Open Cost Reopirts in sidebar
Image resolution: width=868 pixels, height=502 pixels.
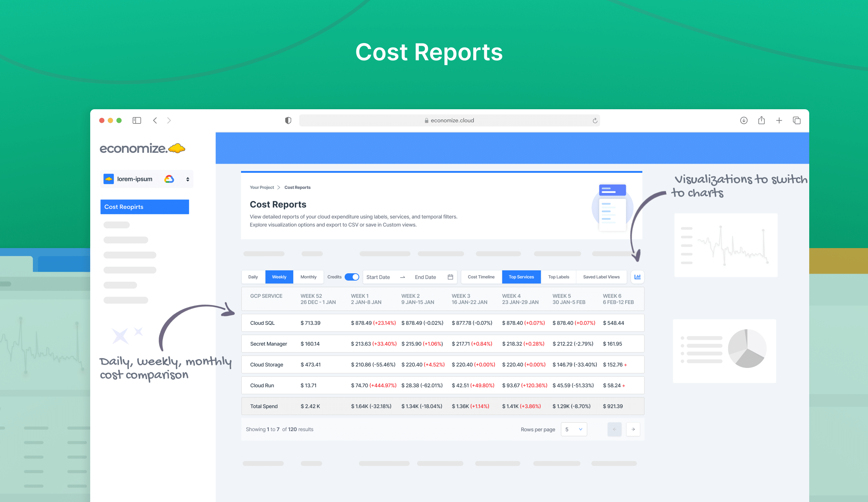point(145,207)
